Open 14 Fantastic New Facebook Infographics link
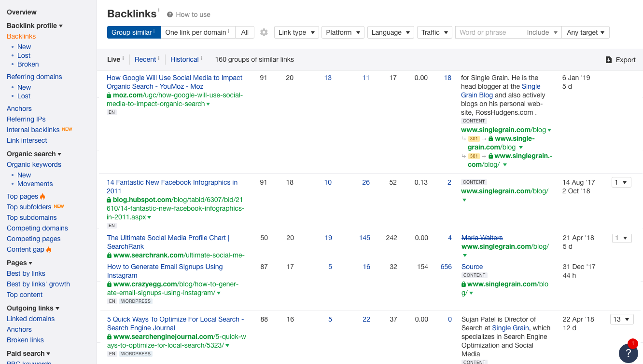 [172, 187]
